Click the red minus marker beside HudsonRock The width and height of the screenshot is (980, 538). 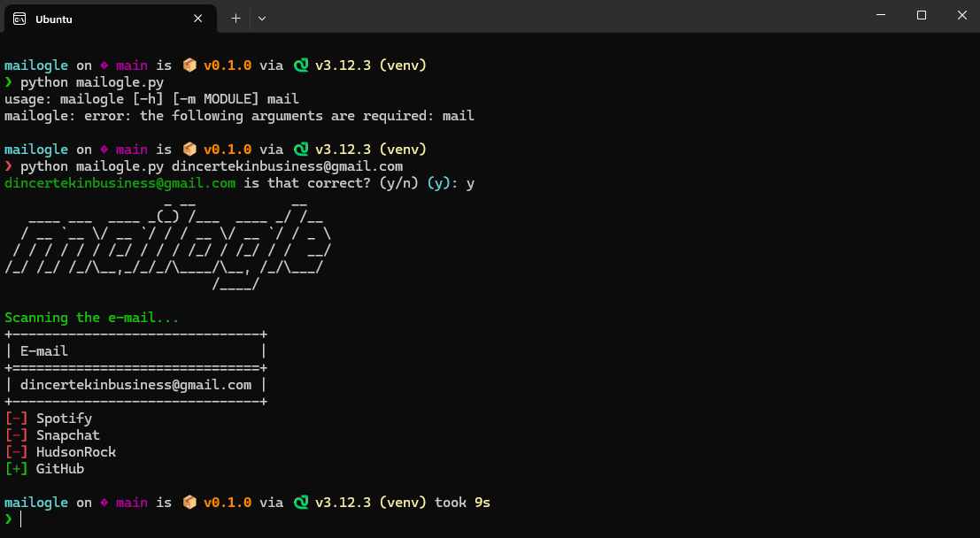[16, 452]
